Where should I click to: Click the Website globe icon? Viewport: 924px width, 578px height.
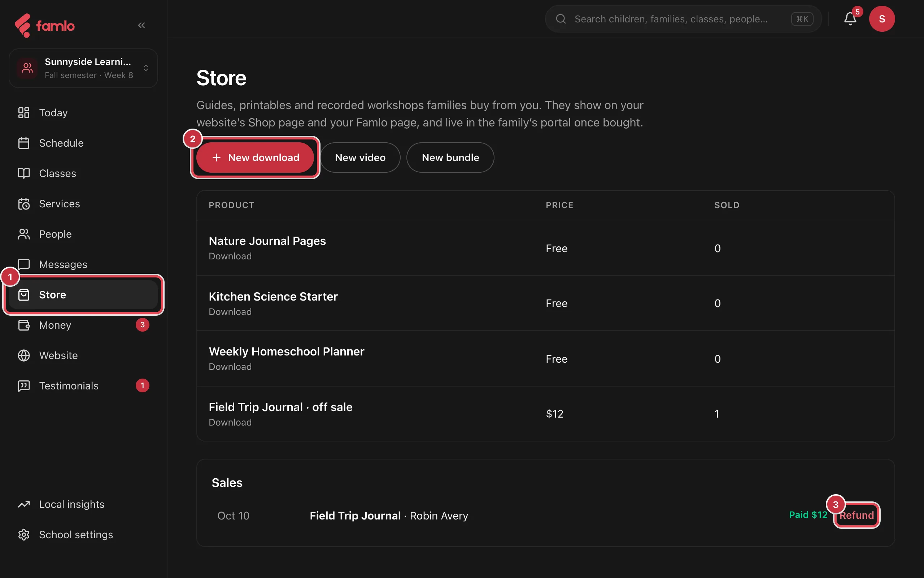point(24,355)
